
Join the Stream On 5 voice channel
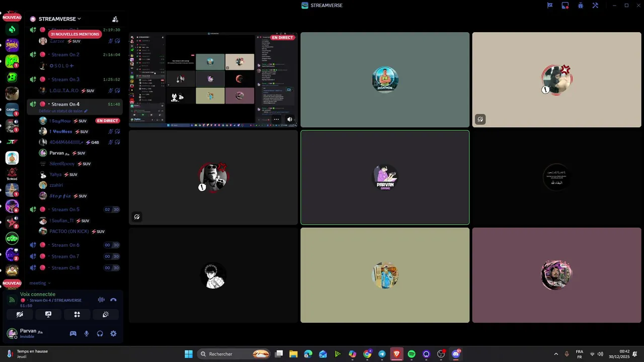pos(74,209)
